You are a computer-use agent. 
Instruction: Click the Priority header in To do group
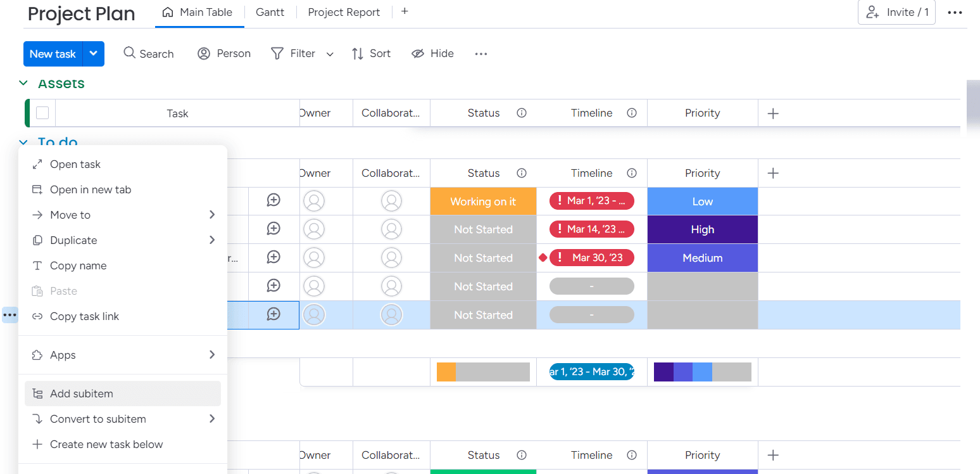[703, 173]
